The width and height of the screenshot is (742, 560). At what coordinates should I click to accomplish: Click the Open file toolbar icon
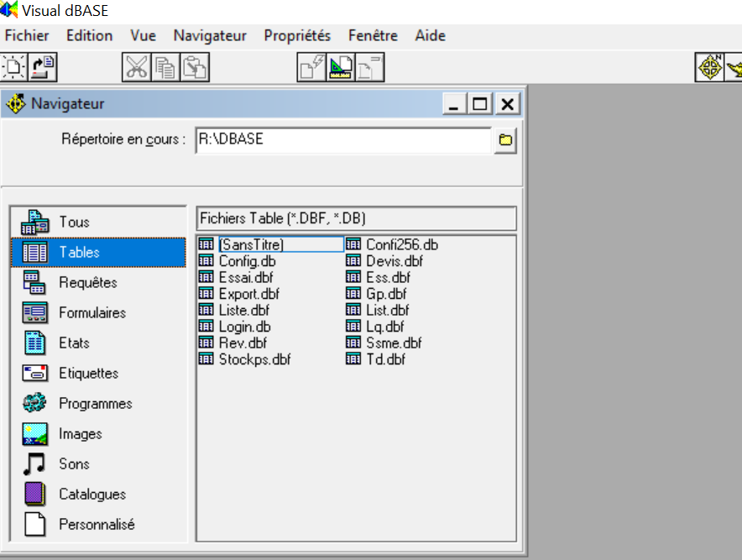[43, 67]
